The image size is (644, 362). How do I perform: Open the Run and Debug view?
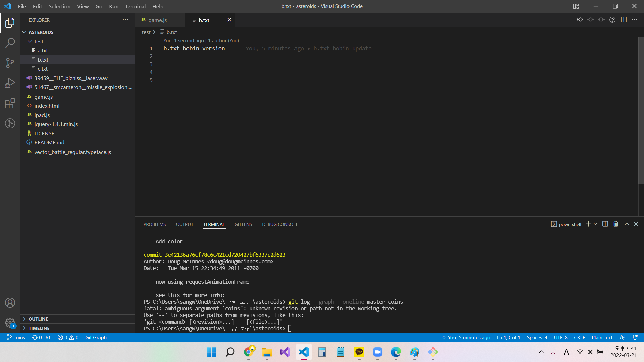click(10, 83)
